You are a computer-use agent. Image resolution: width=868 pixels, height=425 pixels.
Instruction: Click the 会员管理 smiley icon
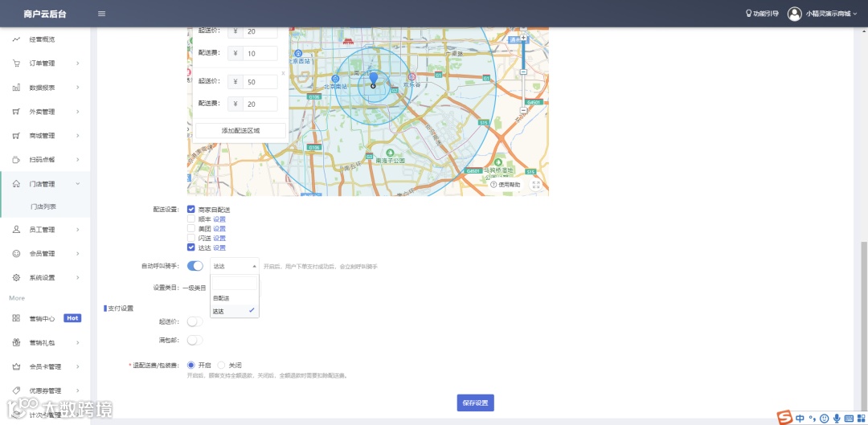(x=17, y=253)
